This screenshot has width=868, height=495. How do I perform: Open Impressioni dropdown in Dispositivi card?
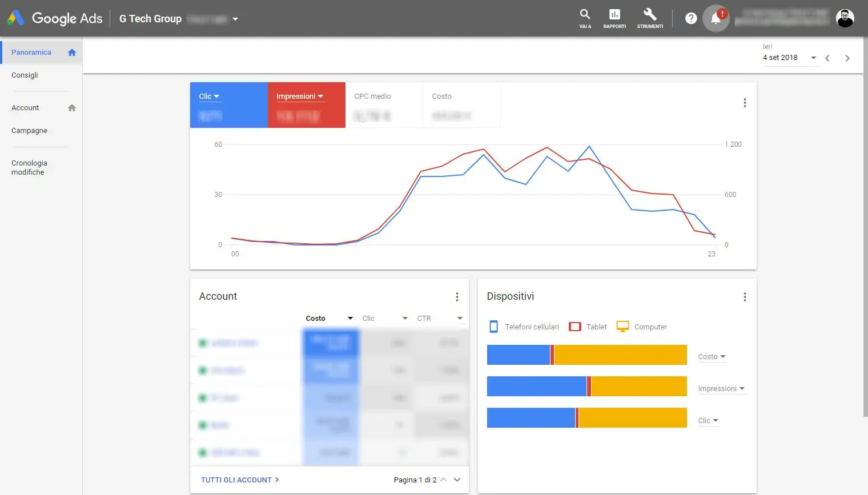coord(722,389)
